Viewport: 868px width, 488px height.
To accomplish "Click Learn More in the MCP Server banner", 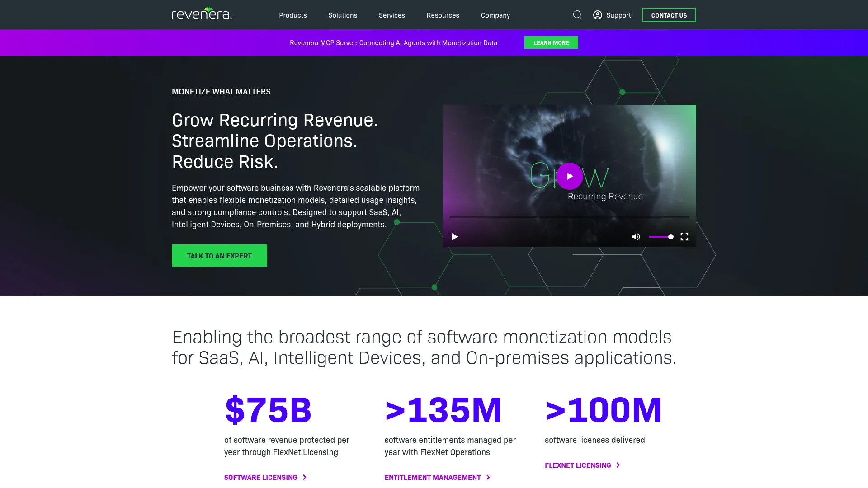I will click(x=551, y=42).
